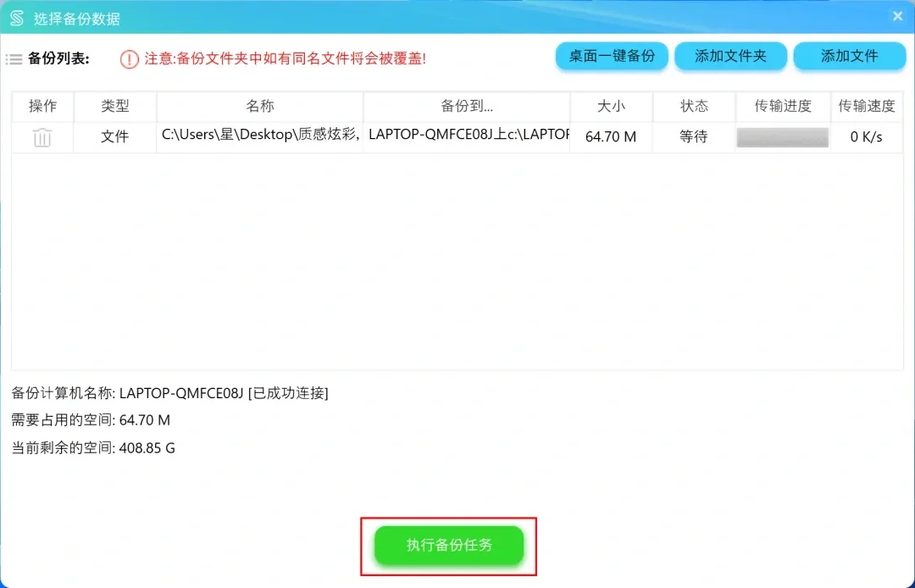Click the 操作 column header
The height and width of the screenshot is (588, 915).
[42, 106]
